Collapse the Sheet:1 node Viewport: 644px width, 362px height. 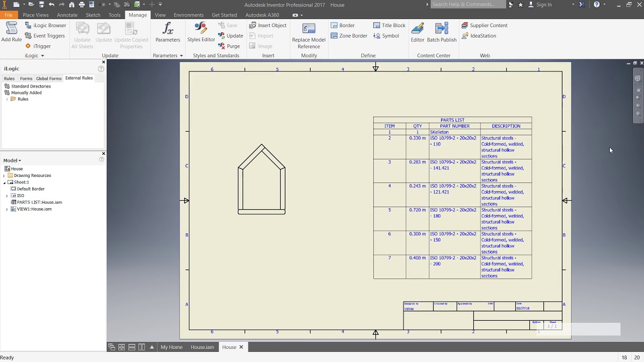(x=4, y=182)
